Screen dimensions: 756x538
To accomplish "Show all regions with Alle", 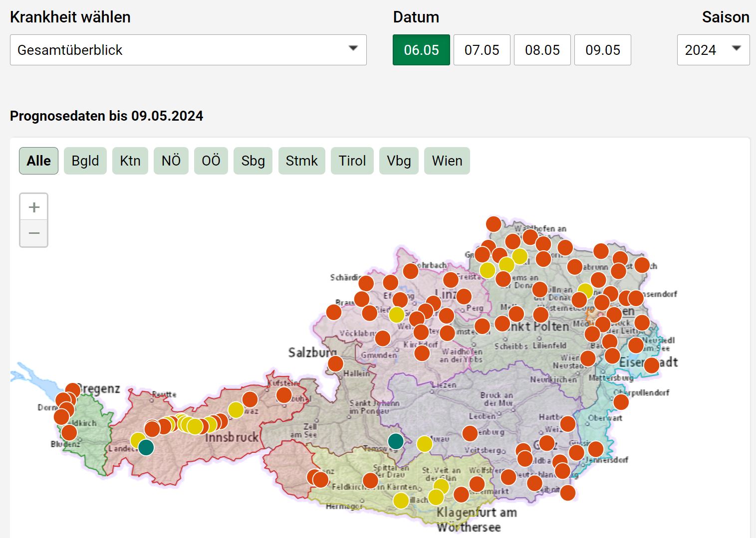I will coord(38,161).
